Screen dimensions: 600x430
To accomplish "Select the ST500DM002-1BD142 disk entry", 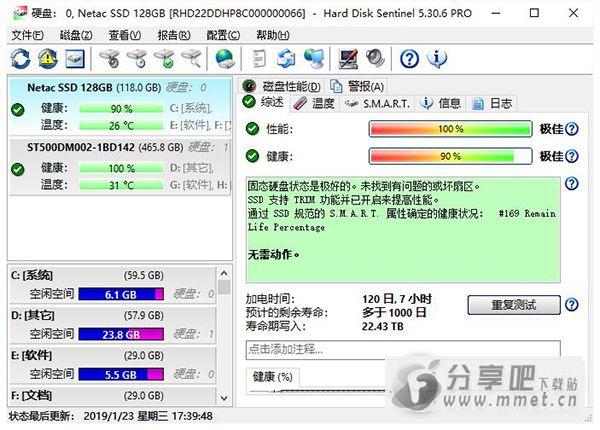I will 120,167.
